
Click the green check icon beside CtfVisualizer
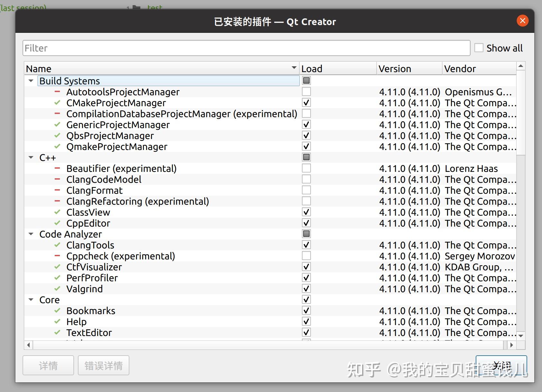click(57, 267)
